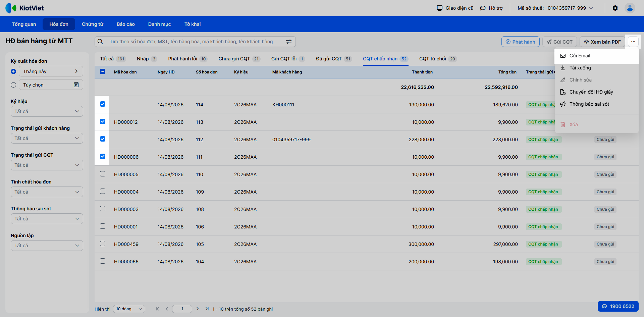Click the page number input box
The image size is (644, 317).
click(x=182, y=309)
